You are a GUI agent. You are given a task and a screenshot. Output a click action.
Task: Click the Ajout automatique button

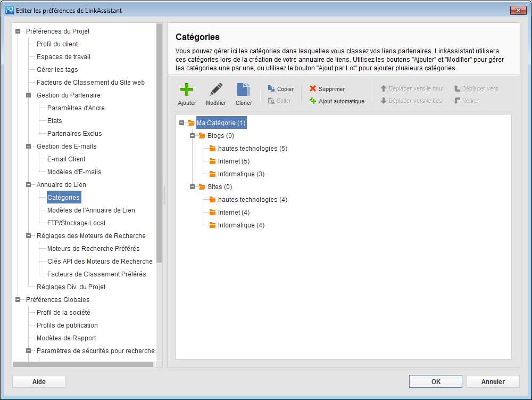(337, 101)
